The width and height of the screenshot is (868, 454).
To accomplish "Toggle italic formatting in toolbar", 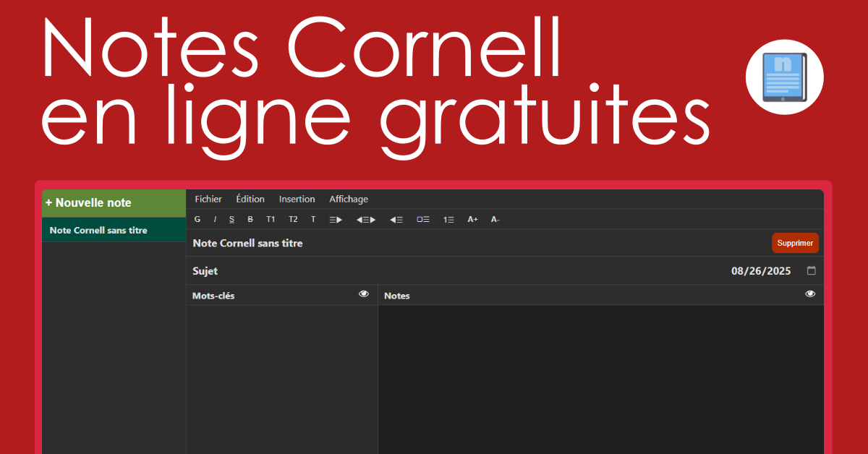I will coord(215,219).
